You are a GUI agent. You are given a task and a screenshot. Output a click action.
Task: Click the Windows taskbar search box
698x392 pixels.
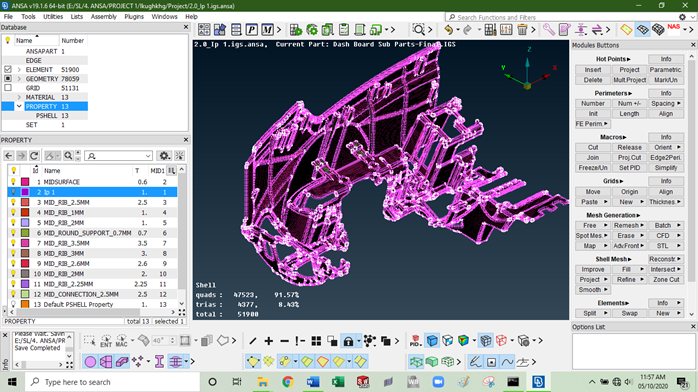[113, 382]
